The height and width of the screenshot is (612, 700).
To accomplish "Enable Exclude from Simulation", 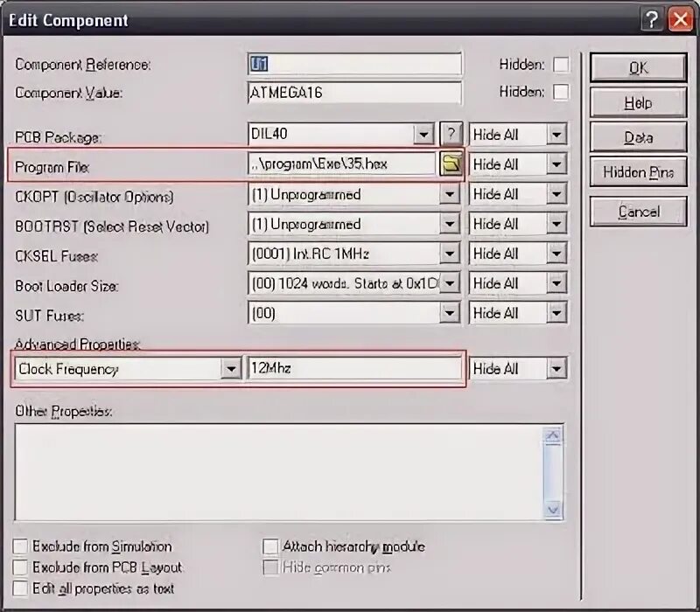I will click(20, 546).
